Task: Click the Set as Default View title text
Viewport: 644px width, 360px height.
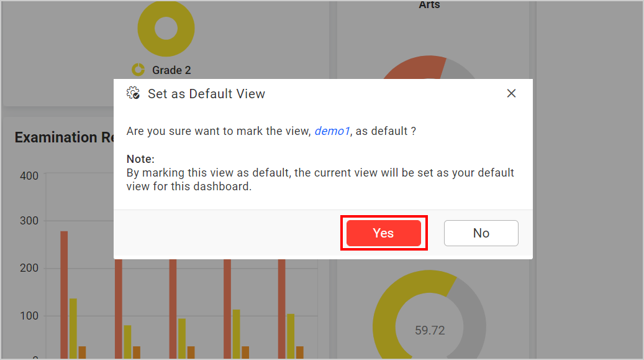Action: [206, 93]
